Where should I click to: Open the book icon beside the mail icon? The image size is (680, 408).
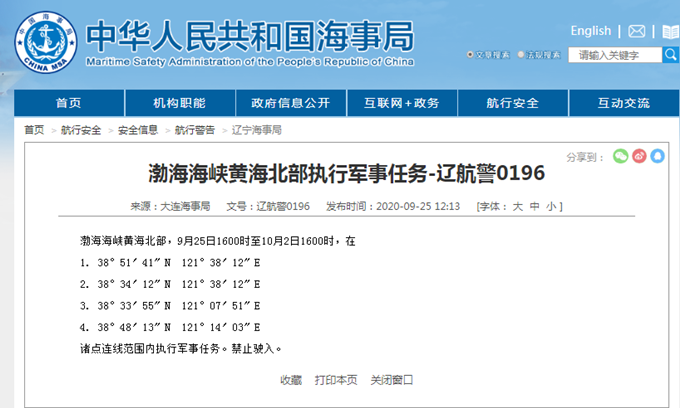(x=670, y=32)
